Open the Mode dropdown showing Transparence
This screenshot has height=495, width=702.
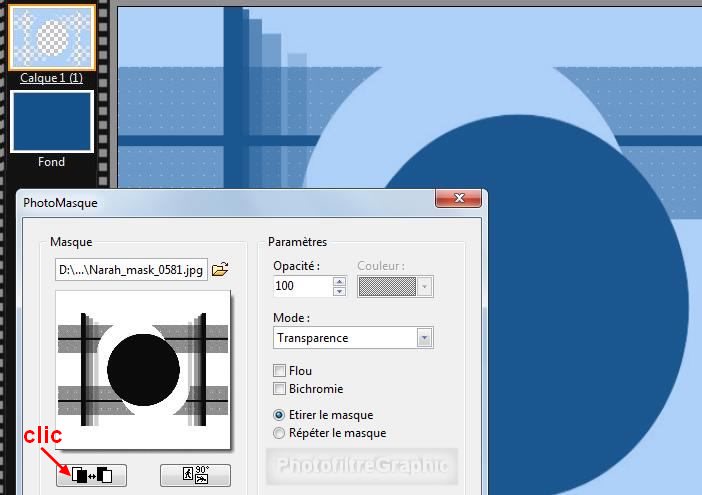[x=425, y=338]
